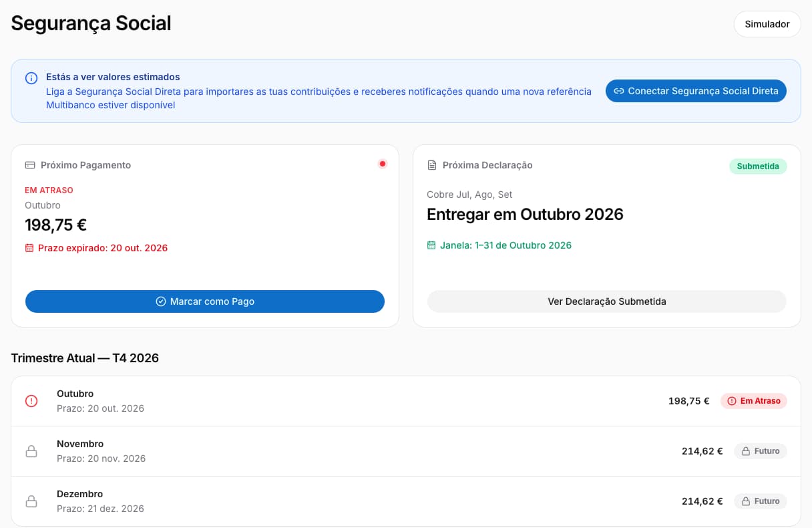812x528 pixels.
Task: Click the Submetida status badge
Action: [758, 166]
